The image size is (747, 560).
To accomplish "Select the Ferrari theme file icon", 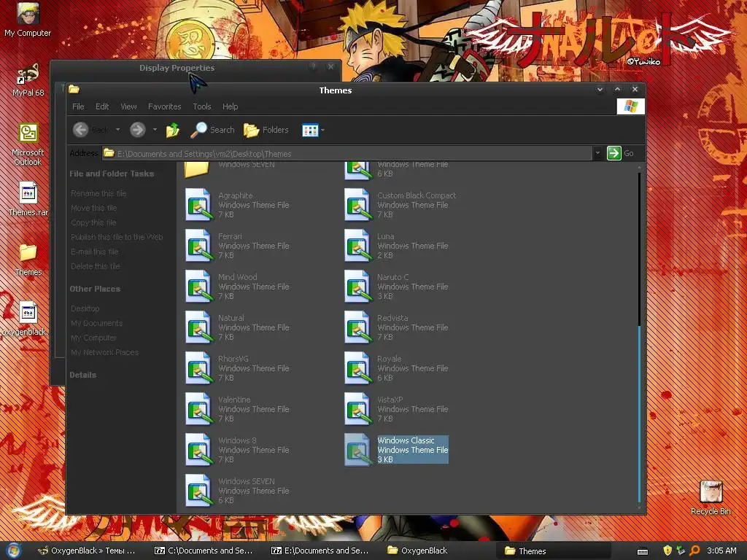I will click(x=198, y=246).
